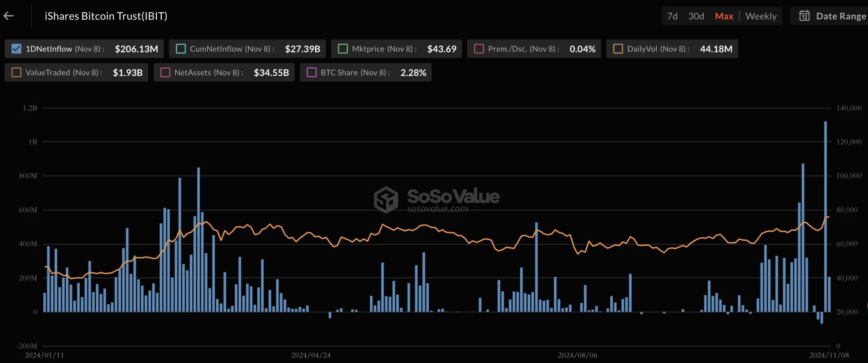Click the tallest inflow bar near 2024/11/08
The height and width of the screenshot is (363, 868).
click(x=825, y=216)
